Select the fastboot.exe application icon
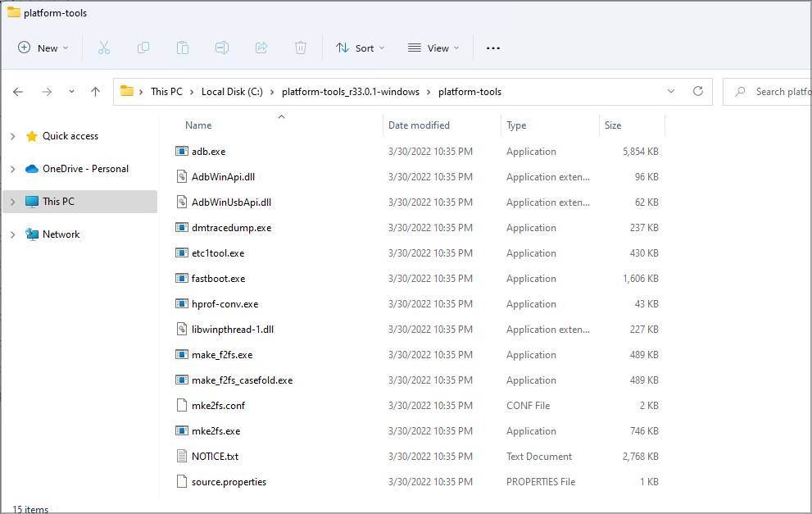The height and width of the screenshot is (514, 812). (182, 278)
